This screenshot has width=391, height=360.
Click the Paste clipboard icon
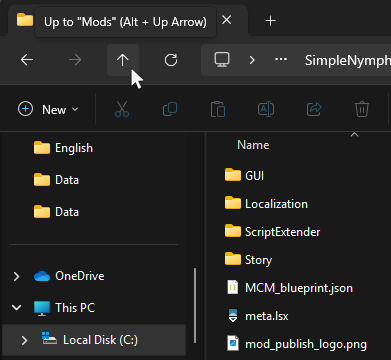218,109
